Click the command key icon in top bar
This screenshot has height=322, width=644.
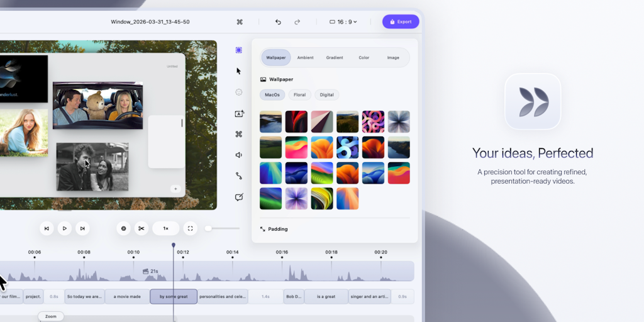point(240,22)
